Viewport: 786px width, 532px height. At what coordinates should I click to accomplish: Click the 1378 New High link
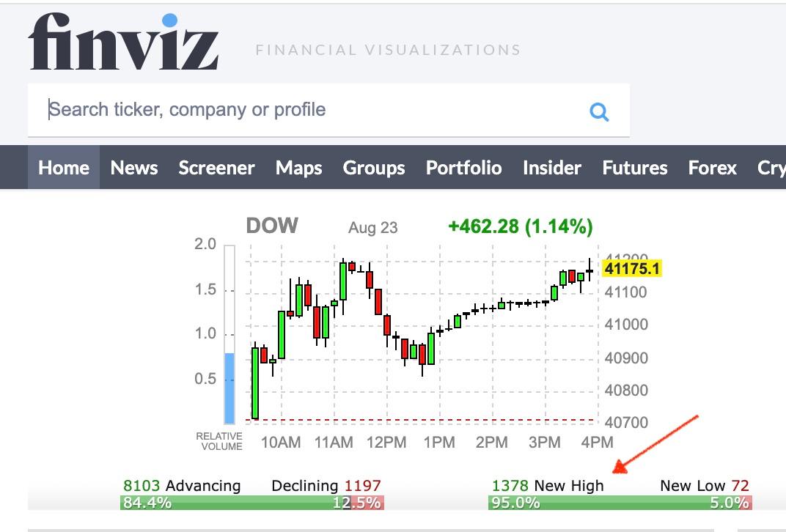pyautogui.click(x=548, y=485)
